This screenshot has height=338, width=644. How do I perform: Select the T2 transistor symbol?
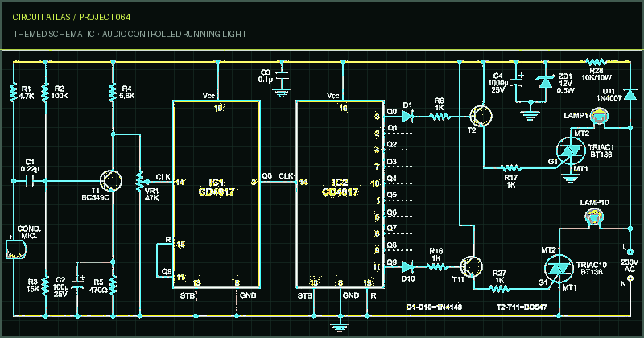pos(481,116)
